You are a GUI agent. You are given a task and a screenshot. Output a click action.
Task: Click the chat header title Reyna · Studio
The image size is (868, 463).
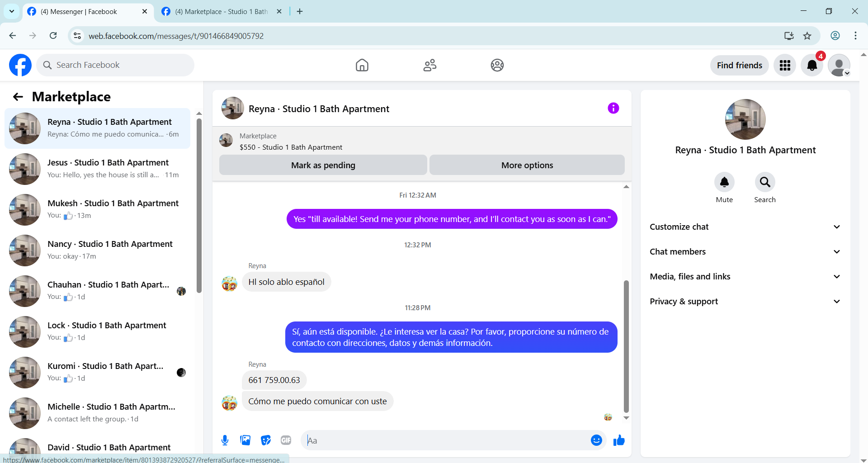319,109
